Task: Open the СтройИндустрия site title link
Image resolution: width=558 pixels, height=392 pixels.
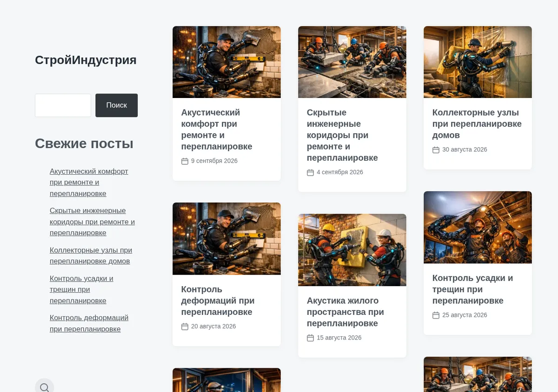Action: tap(86, 60)
